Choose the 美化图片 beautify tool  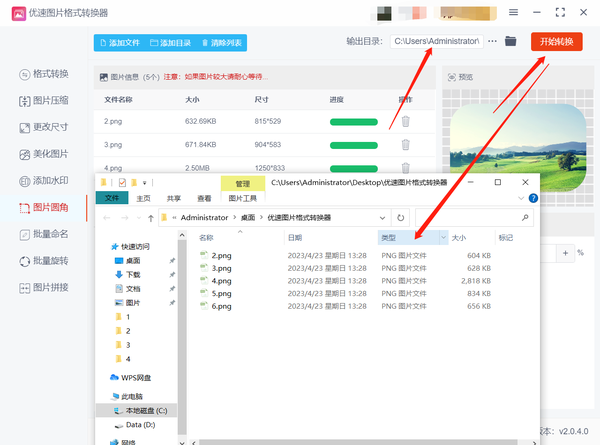click(44, 154)
